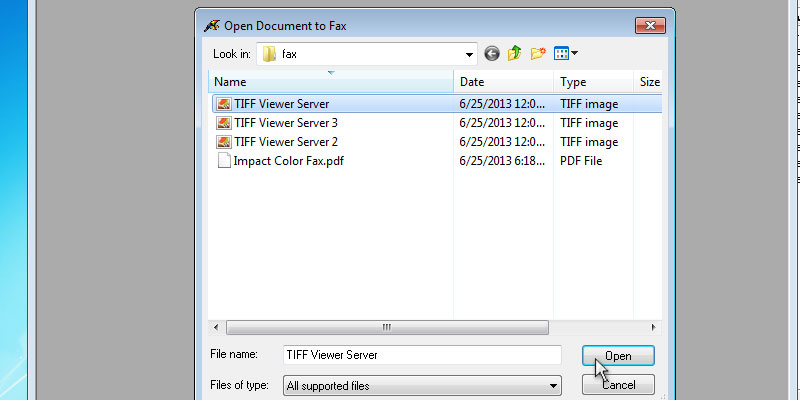
Task: Cancel the Open Document to Fax dialog
Action: pos(618,385)
